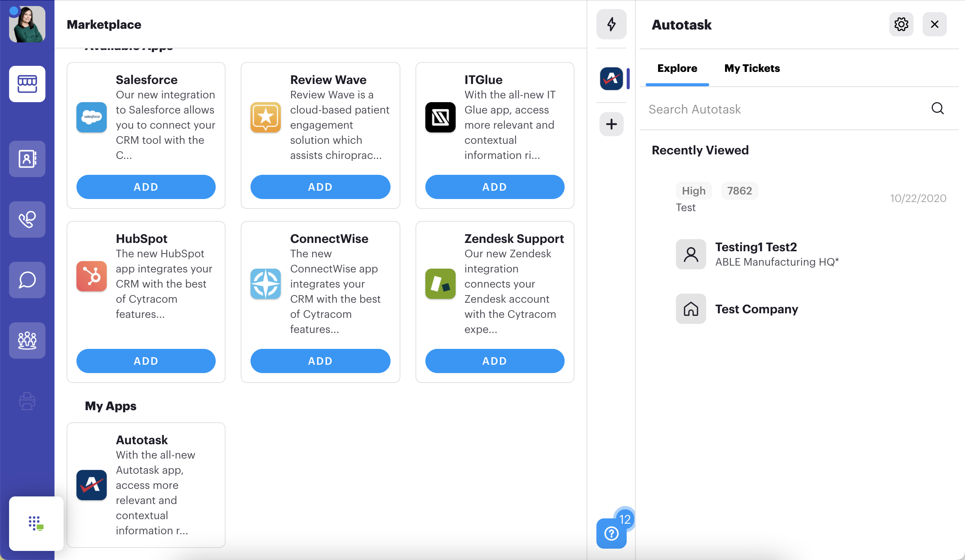Open the dialpad icon at bottom left
The height and width of the screenshot is (560, 965).
36,523
